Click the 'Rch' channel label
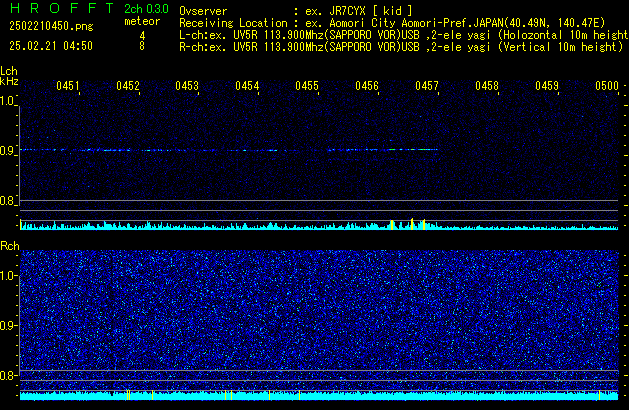This screenshot has width=629, height=410. point(10,246)
